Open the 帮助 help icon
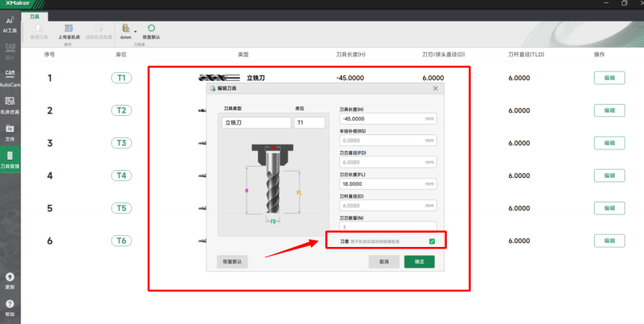This screenshot has width=644, height=324. [10, 307]
